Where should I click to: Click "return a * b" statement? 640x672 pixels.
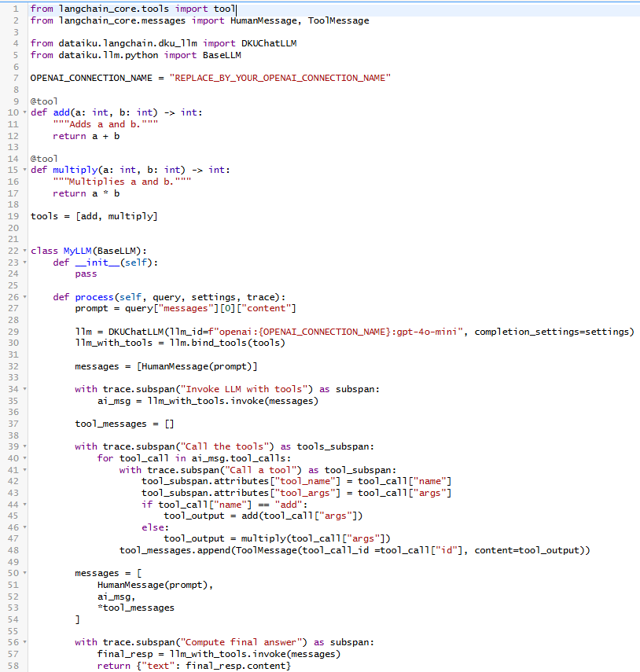(86, 193)
